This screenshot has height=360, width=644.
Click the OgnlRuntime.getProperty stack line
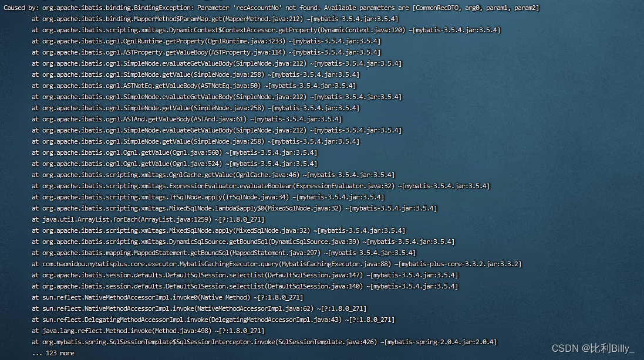pos(206,41)
